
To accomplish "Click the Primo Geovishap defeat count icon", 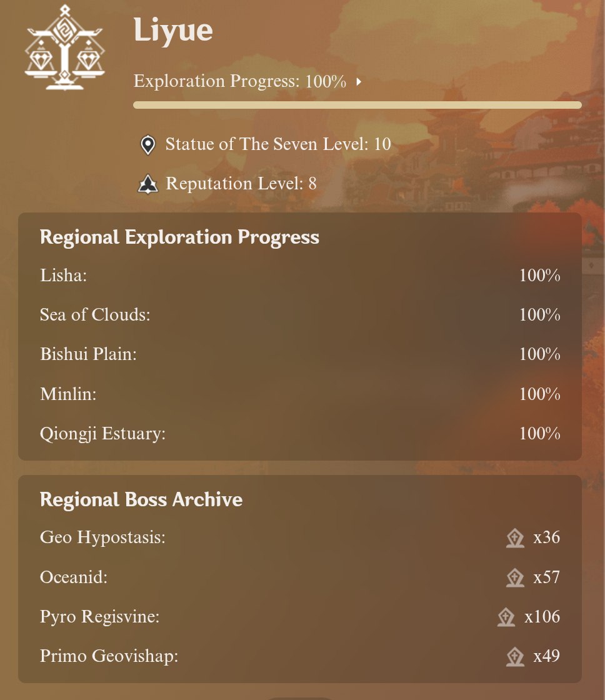I will (515, 657).
